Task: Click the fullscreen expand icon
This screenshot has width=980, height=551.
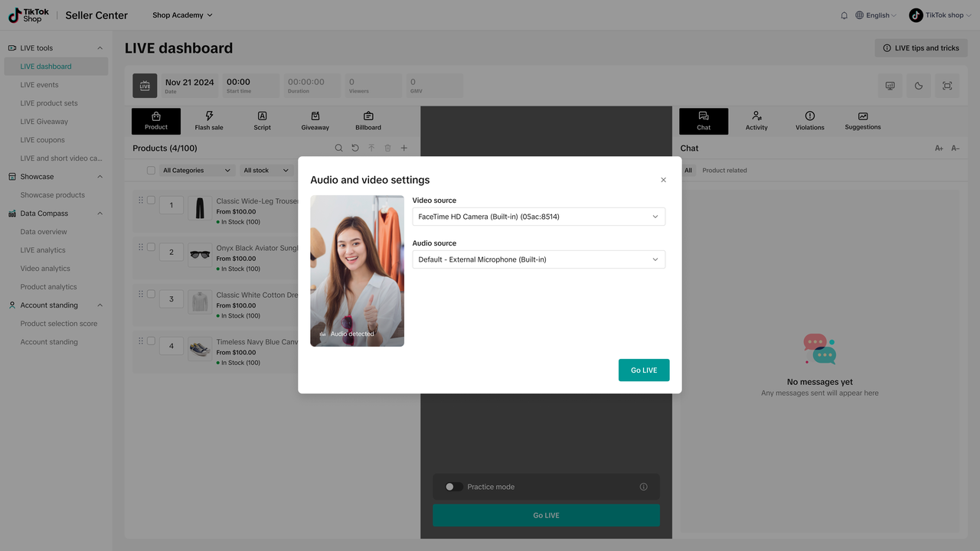Action: pos(947,86)
